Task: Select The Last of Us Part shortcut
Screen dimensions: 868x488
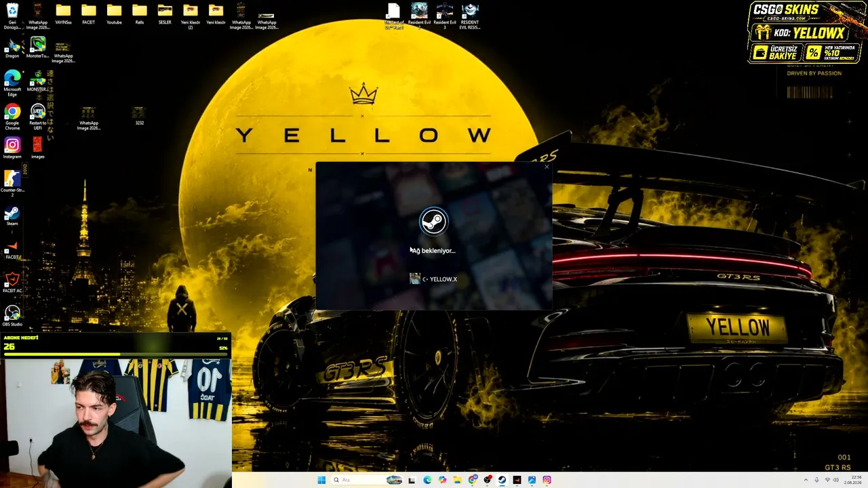Action: pos(394,16)
